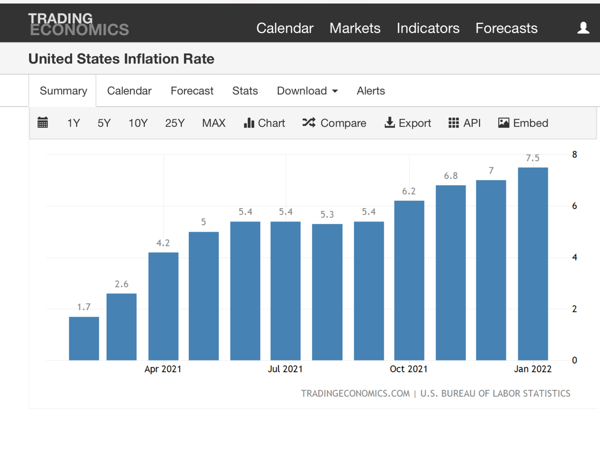Image resolution: width=600 pixels, height=450 pixels.
Task: Open the Indicators menu
Action: pos(427,28)
